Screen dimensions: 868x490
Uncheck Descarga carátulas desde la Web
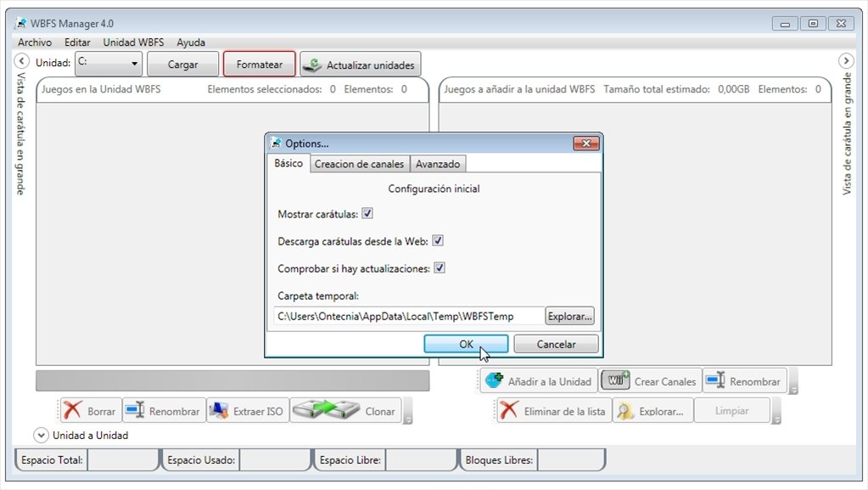pos(437,240)
